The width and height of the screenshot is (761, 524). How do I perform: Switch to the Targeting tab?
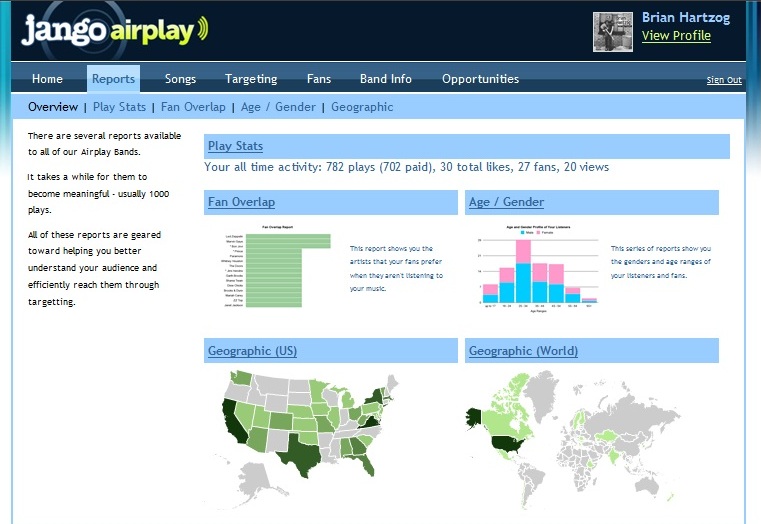(x=251, y=79)
